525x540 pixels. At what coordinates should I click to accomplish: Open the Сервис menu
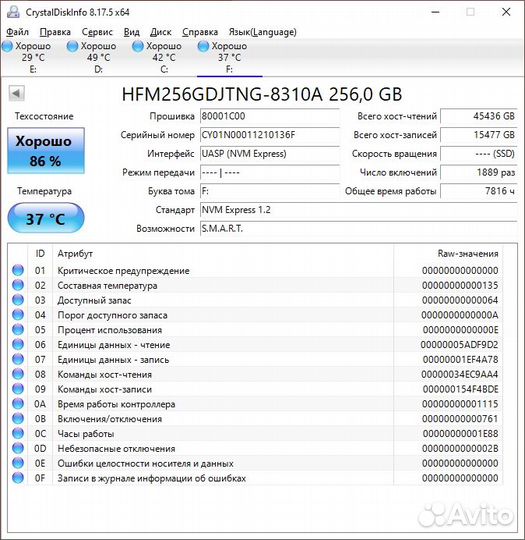(97, 32)
